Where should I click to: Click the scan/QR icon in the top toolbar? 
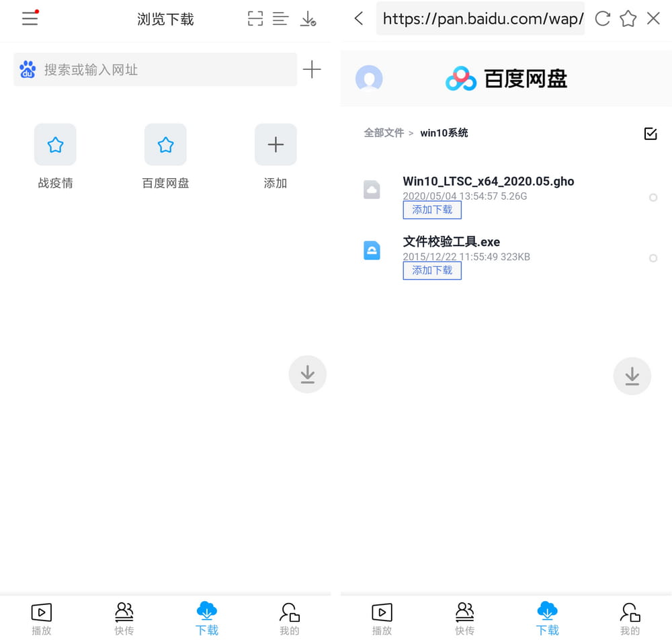[x=255, y=19]
